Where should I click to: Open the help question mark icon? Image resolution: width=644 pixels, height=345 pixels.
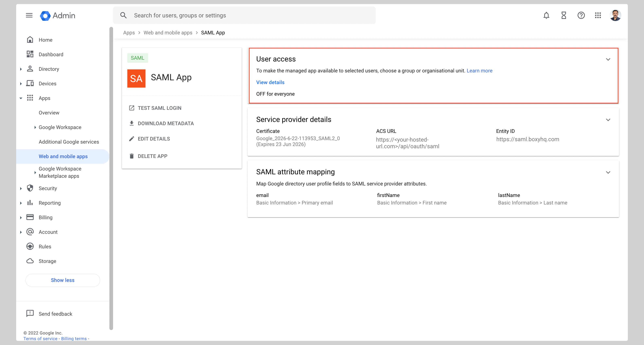581,15
